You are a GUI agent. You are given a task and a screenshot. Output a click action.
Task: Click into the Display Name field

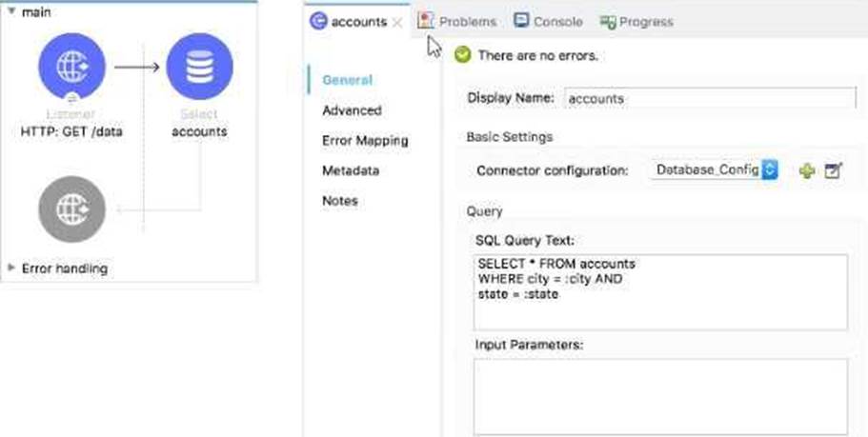[710, 98]
